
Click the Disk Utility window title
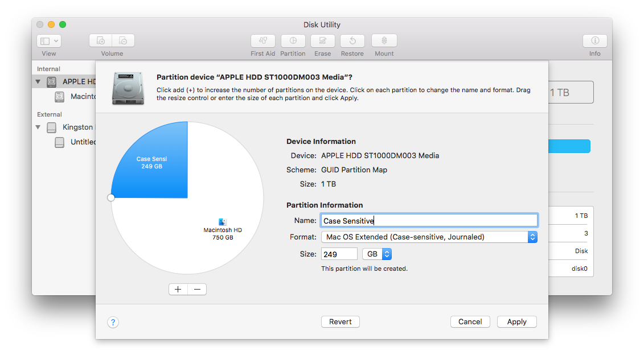(322, 24)
